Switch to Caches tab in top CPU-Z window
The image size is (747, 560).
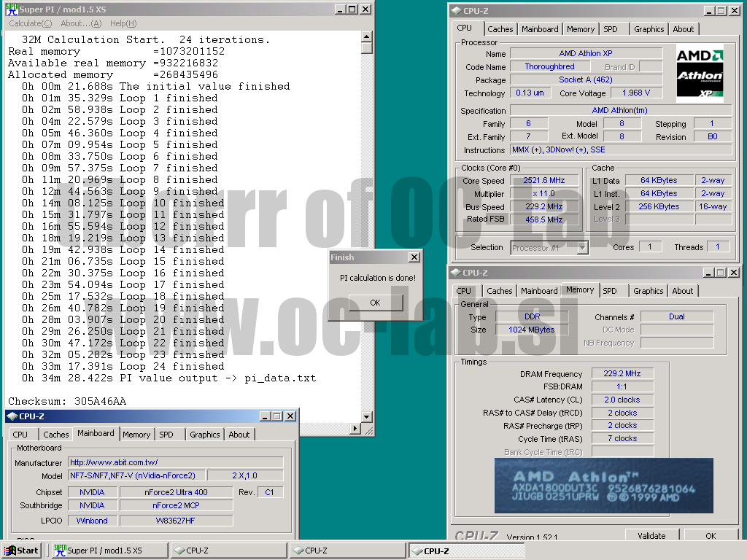(500, 29)
